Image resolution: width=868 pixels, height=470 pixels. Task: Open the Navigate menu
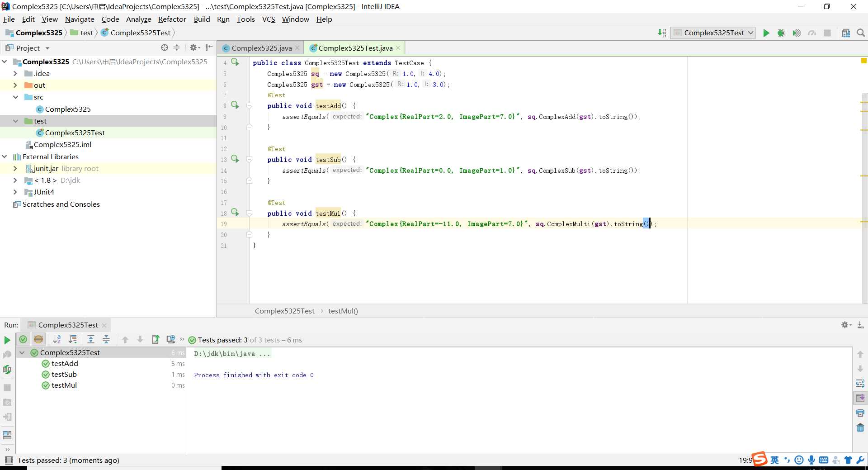click(x=80, y=19)
